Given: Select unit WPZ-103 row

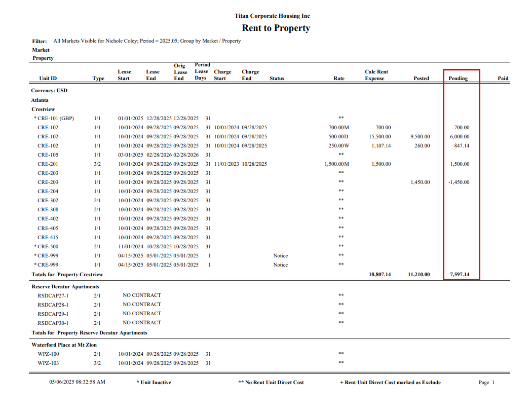Looking at the screenshot, I should (48, 363).
